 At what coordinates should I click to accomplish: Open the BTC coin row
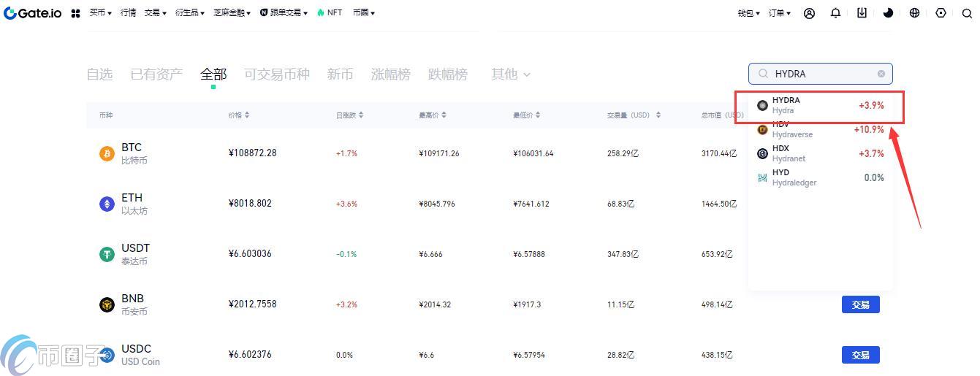coord(132,153)
